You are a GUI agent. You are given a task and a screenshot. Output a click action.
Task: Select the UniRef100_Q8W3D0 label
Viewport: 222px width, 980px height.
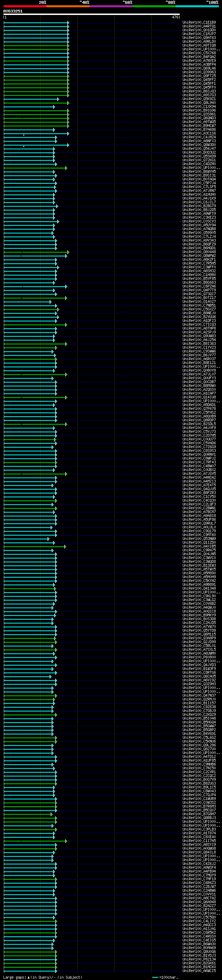(x=199, y=145)
